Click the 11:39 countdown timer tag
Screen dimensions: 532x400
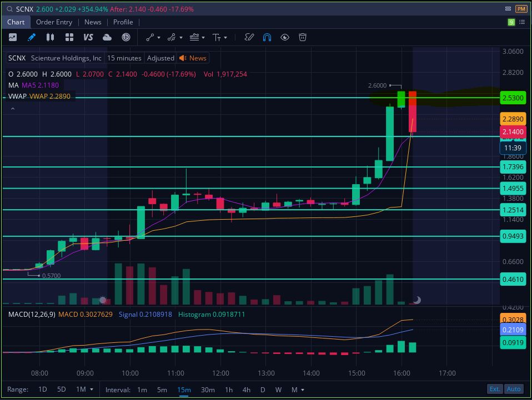(513, 148)
